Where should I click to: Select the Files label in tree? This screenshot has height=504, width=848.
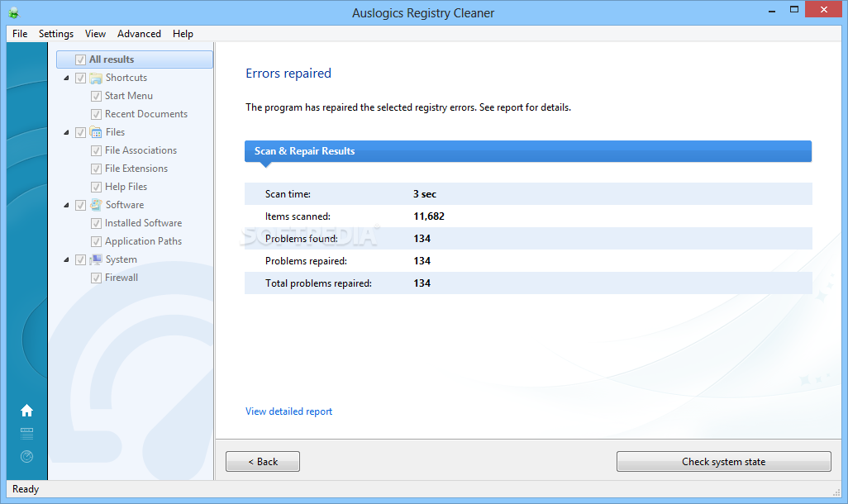click(115, 132)
